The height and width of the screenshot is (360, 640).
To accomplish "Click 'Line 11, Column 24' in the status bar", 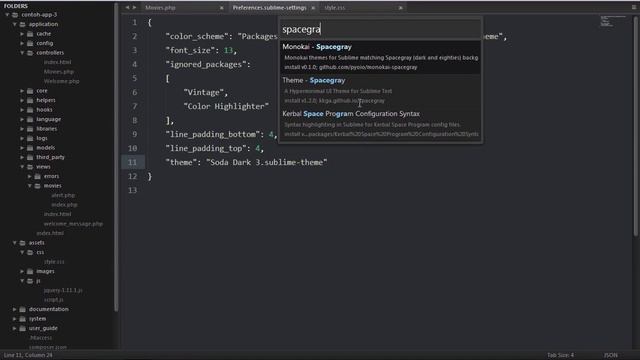I will [28, 355].
